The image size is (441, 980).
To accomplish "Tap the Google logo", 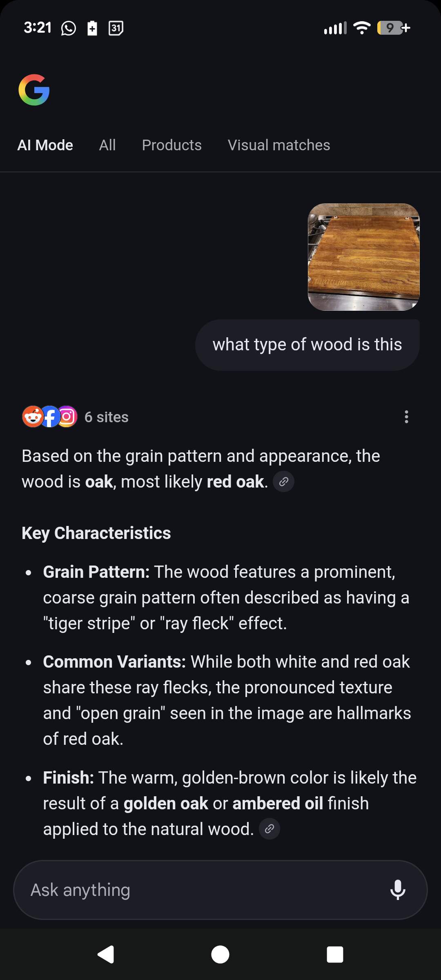I will click(x=34, y=90).
